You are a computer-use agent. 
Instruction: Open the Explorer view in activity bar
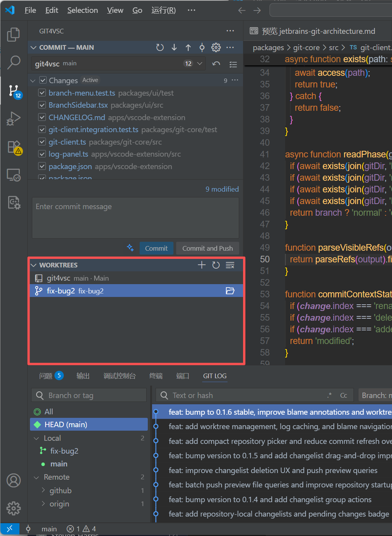pyautogui.click(x=14, y=35)
